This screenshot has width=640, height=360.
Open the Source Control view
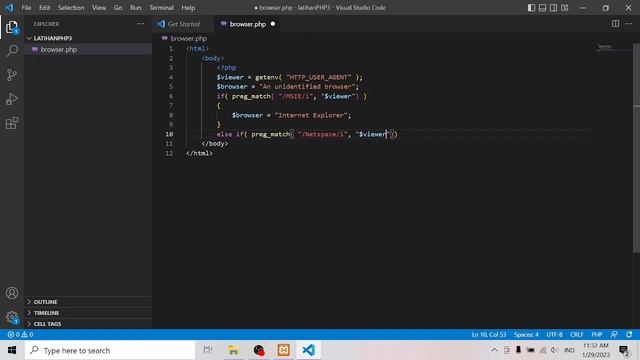pyautogui.click(x=12, y=75)
